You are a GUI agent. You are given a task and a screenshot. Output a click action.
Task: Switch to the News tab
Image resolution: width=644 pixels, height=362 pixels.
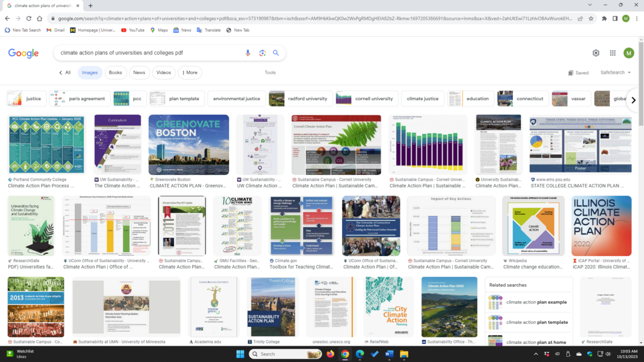click(x=139, y=73)
